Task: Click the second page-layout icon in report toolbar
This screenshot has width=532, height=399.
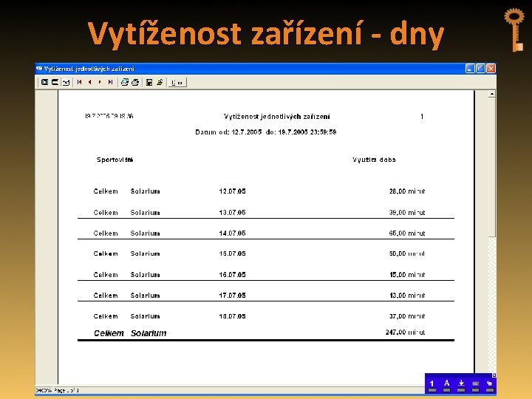Action: click(x=55, y=82)
